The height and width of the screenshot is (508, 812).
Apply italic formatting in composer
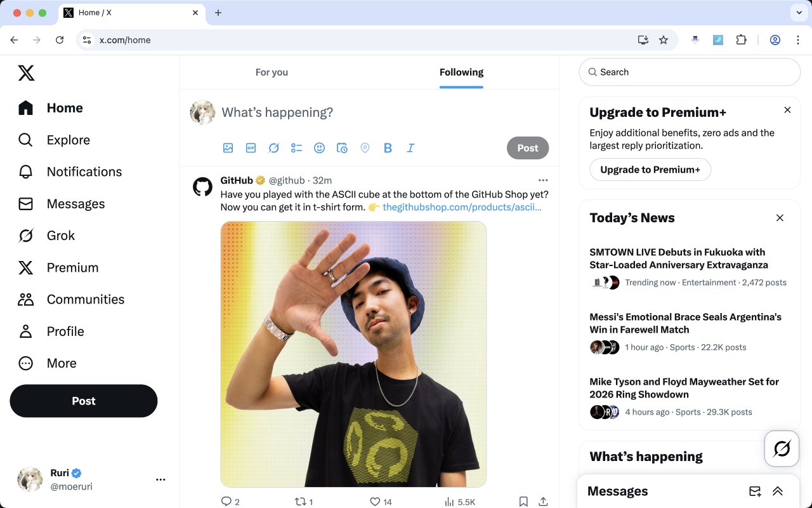(410, 148)
